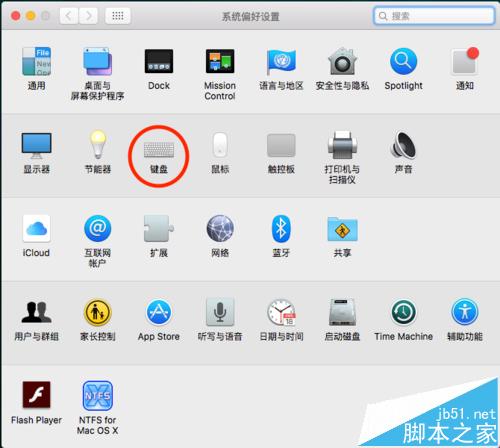Click the forward navigation arrow

pos(88,16)
